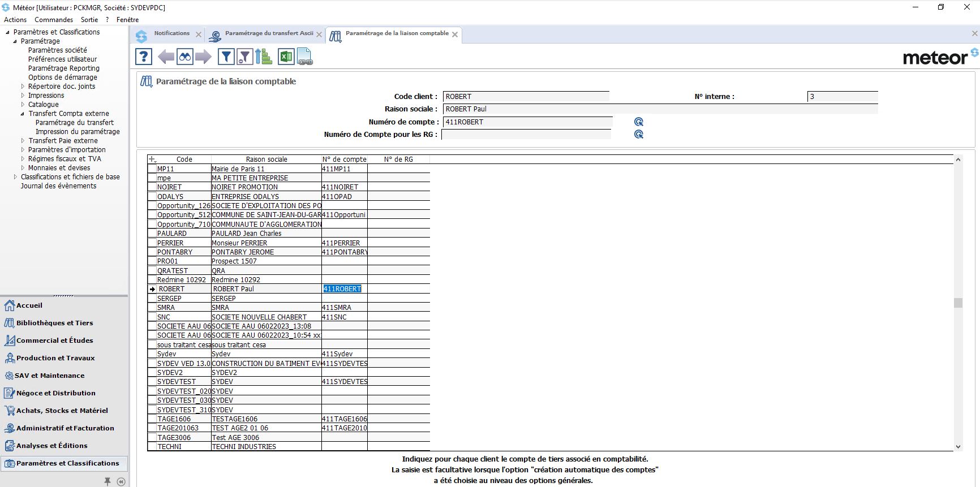
Task: Export the list to Excel
Action: [286, 57]
